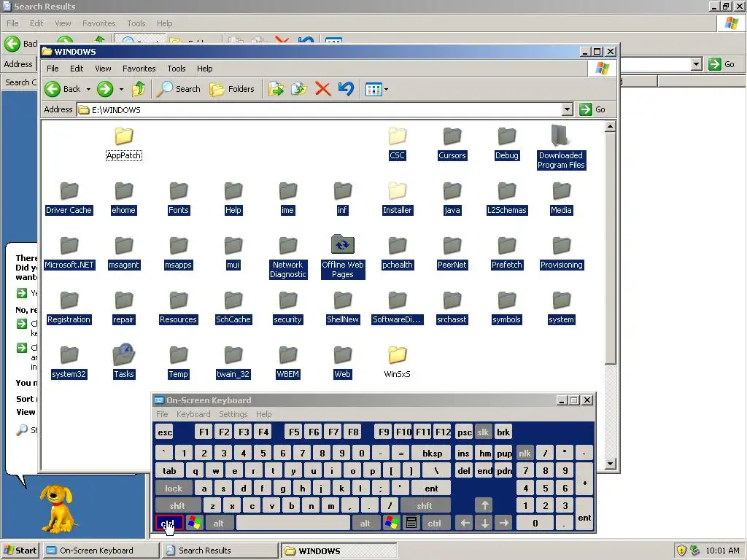Image resolution: width=747 pixels, height=560 pixels.
Task: Open Edit menu in WINDOWS window
Action: point(77,69)
